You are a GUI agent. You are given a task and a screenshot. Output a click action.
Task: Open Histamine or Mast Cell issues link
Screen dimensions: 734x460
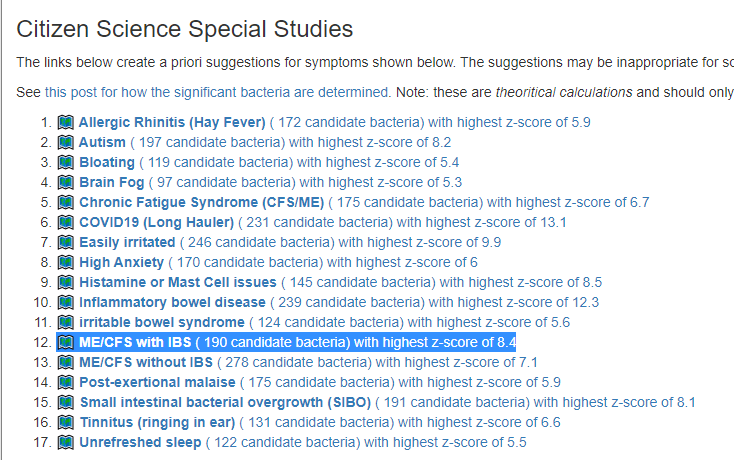pyautogui.click(x=178, y=282)
